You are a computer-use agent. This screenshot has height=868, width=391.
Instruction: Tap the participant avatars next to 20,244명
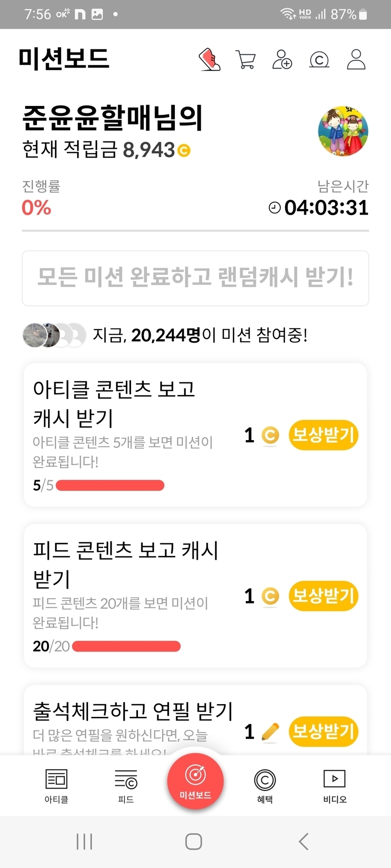54,335
